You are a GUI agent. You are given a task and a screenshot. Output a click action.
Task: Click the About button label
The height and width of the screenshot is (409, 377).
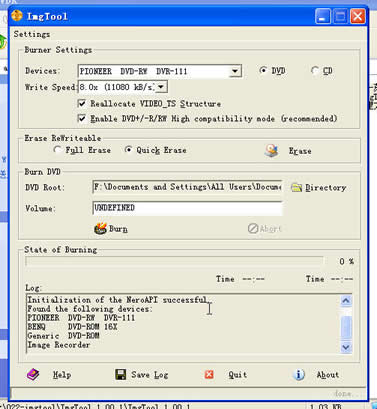click(328, 375)
